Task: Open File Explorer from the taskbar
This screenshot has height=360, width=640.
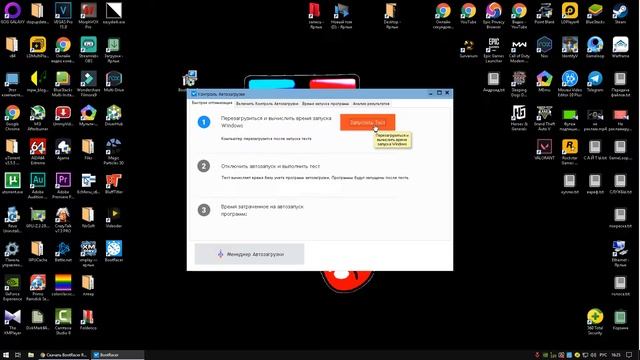Action: click(x=31, y=355)
